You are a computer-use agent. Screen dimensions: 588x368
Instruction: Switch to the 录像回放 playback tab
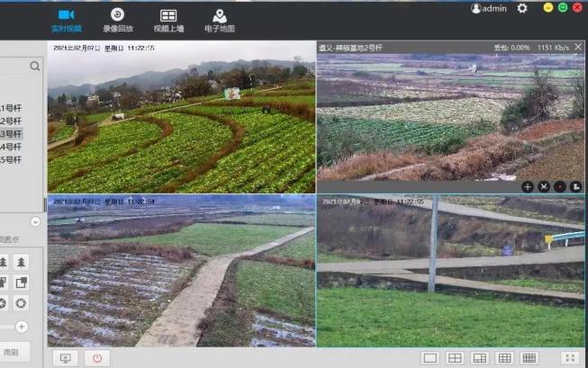[x=118, y=21]
